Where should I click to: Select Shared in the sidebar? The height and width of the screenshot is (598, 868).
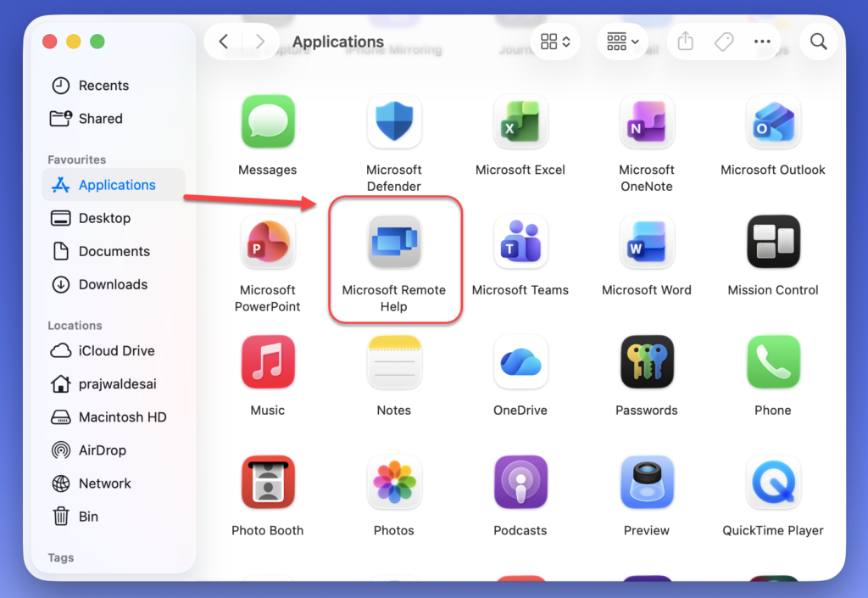point(114,119)
